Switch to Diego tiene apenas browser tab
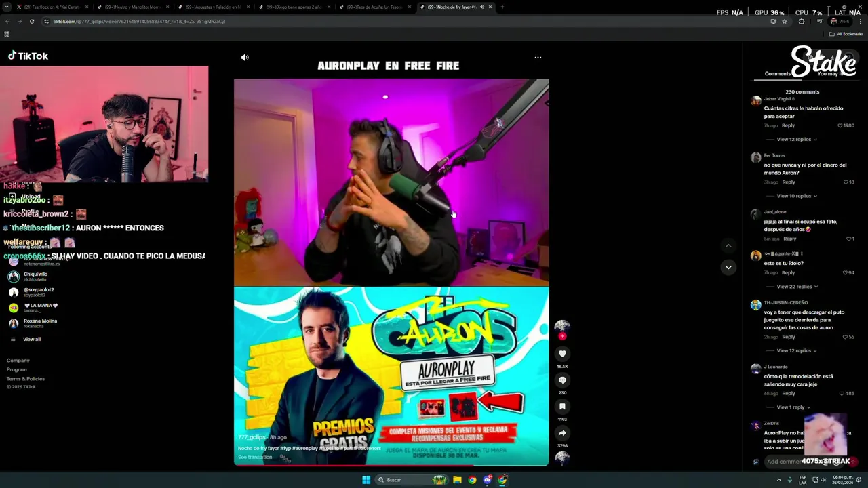Screen dimensions: 868x488 pyautogui.click(x=293, y=7)
